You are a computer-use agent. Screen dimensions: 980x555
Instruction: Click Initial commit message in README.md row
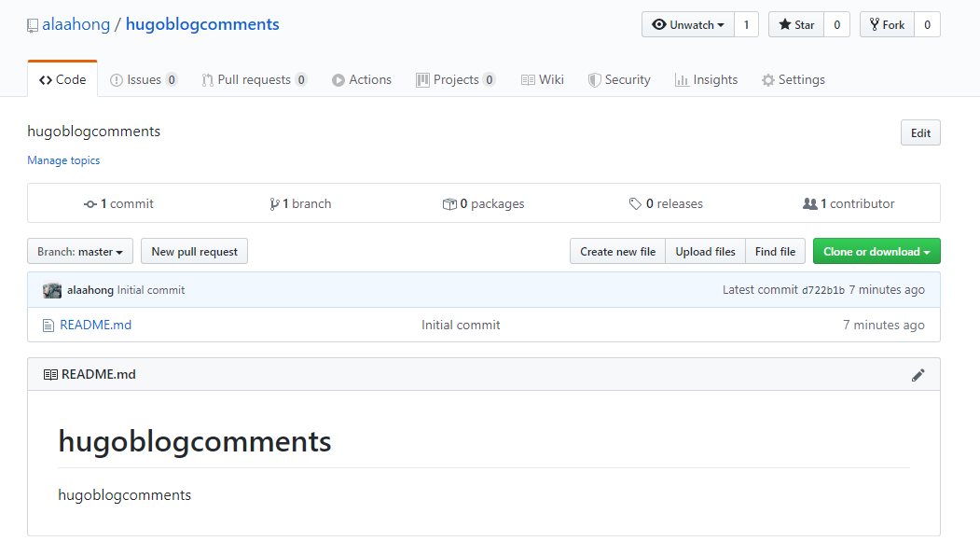tap(461, 325)
